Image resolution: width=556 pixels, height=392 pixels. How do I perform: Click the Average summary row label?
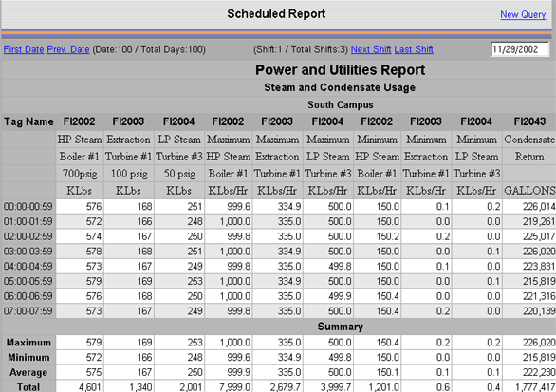point(28,372)
